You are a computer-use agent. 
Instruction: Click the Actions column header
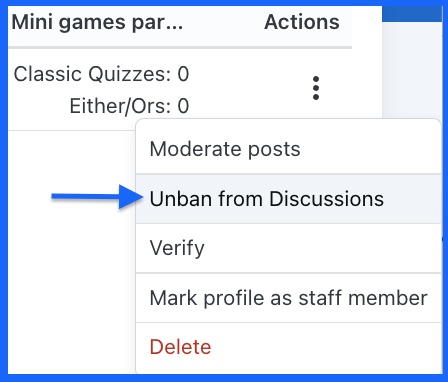(302, 22)
